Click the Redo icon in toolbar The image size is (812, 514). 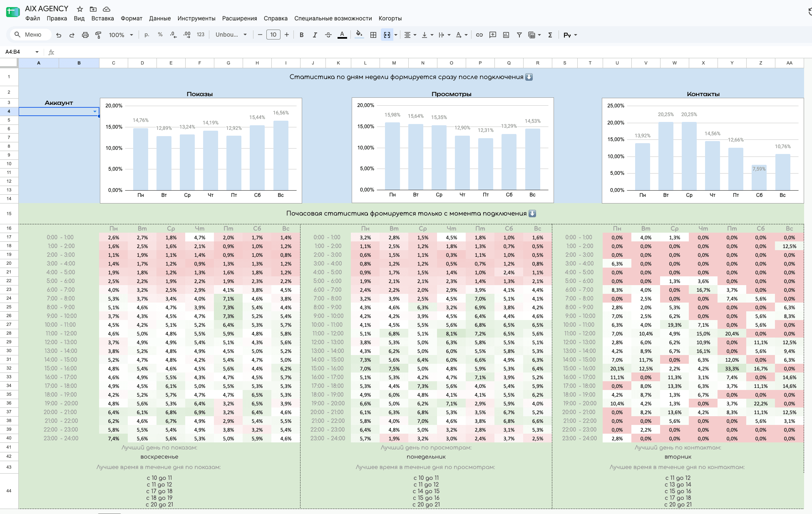tap(72, 35)
